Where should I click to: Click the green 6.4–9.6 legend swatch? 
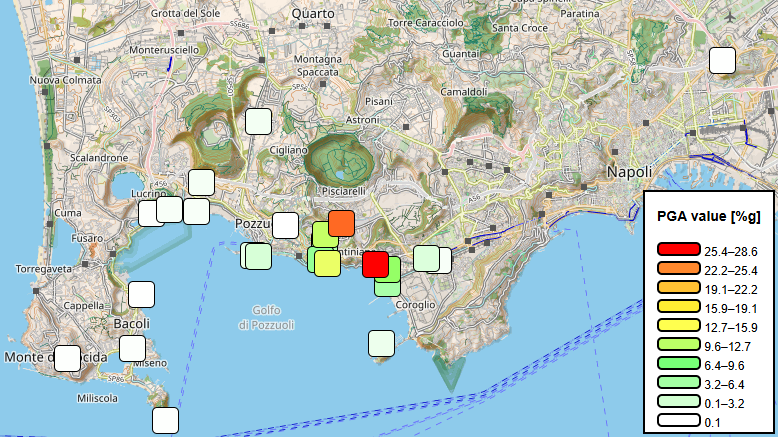coord(679,364)
